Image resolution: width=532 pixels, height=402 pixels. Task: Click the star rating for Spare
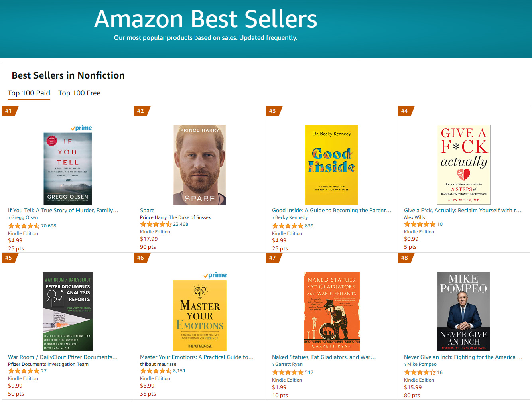pos(156,224)
